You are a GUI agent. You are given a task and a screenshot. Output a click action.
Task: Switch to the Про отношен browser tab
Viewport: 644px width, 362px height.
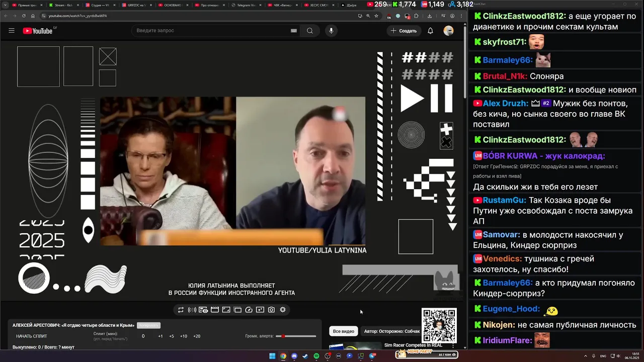[x=210, y=5]
